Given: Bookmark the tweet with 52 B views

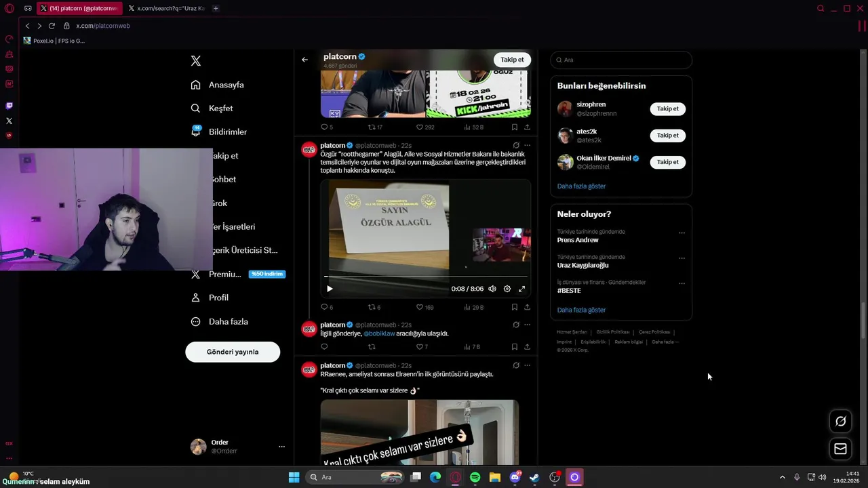Looking at the screenshot, I should (515, 127).
